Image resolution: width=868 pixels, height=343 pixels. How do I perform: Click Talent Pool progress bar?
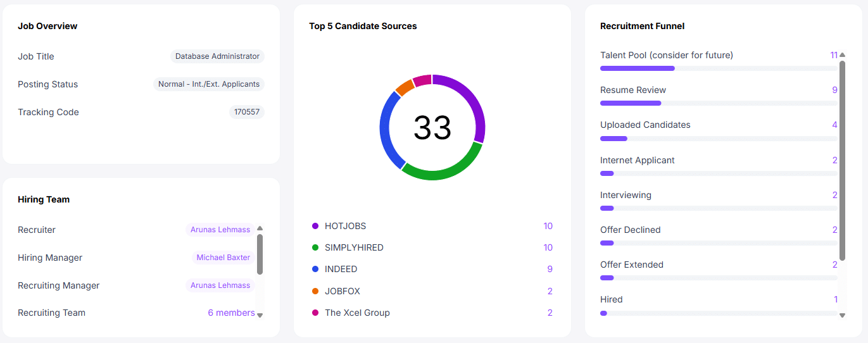pos(718,68)
